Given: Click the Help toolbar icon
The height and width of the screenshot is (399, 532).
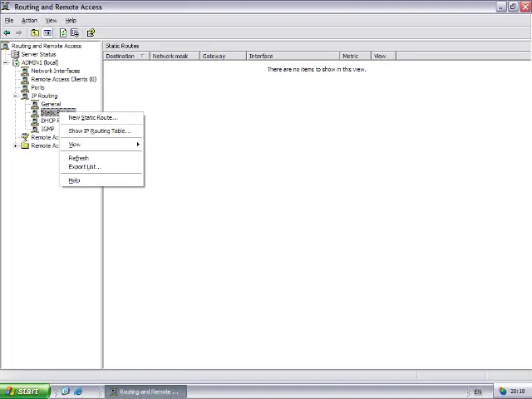Looking at the screenshot, I should point(91,33).
